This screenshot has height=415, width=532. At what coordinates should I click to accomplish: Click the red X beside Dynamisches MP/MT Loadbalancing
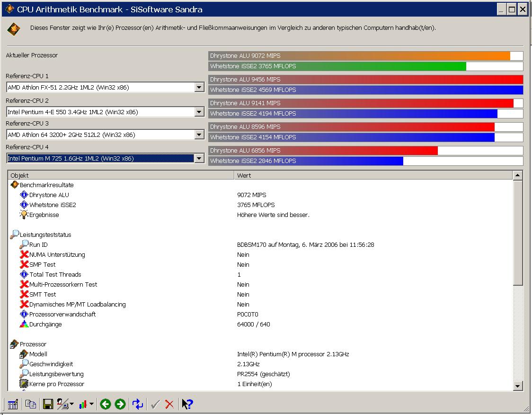(24, 304)
